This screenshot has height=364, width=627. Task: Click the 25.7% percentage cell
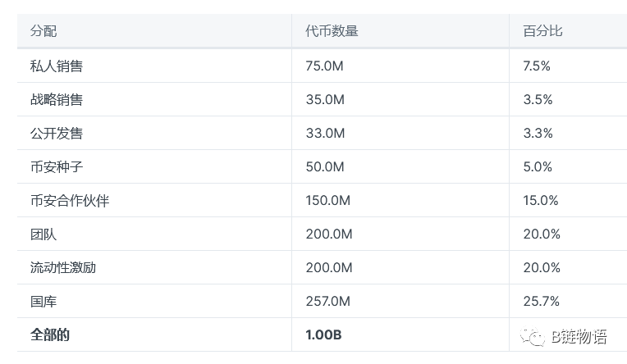click(x=541, y=301)
